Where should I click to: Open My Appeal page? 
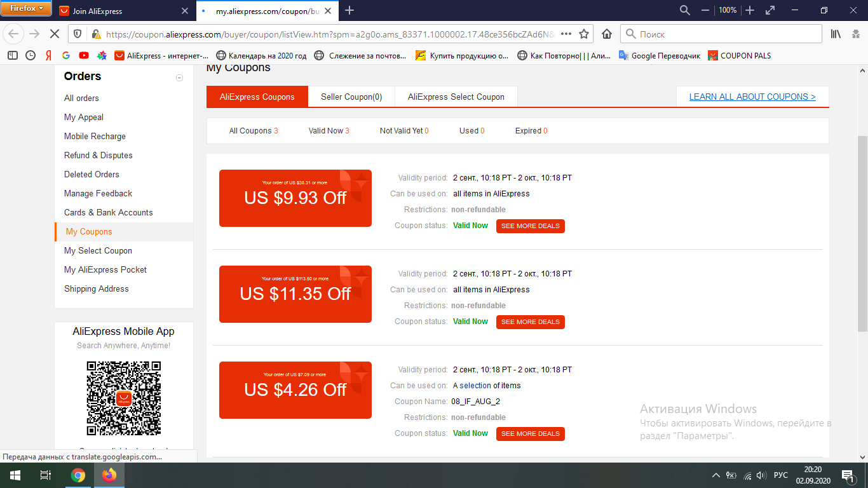coord(84,117)
